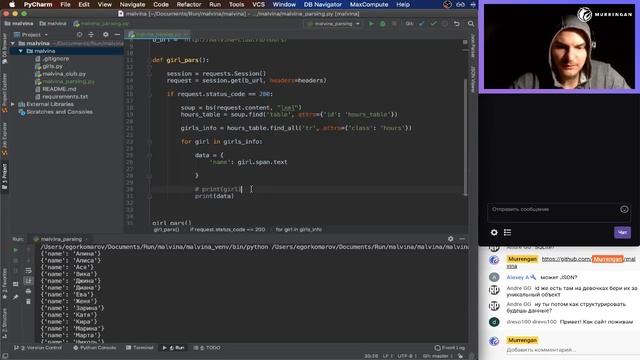Click the Git commit checkmark icon
The height and width of the screenshot is (360, 640).
[x=433, y=24]
